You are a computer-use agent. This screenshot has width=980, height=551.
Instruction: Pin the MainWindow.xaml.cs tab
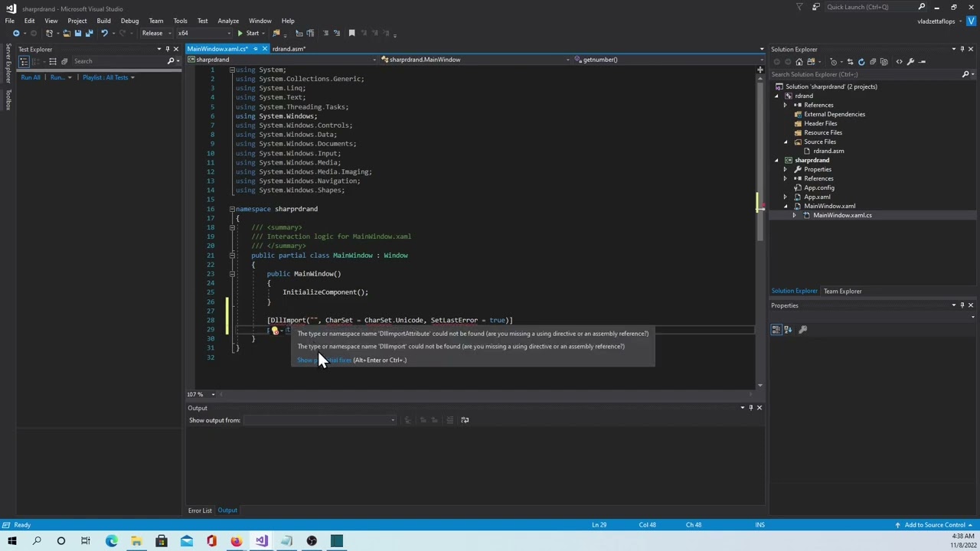click(x=256, y=49)
